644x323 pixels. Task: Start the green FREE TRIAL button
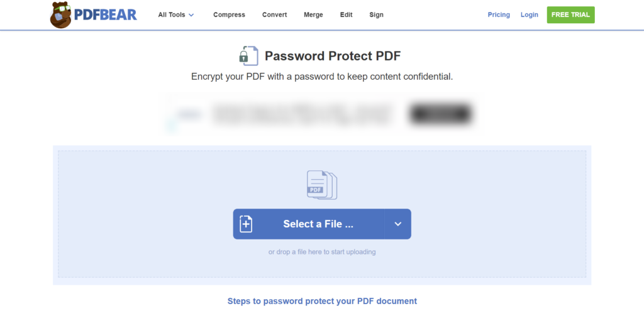tap(570, 15)
